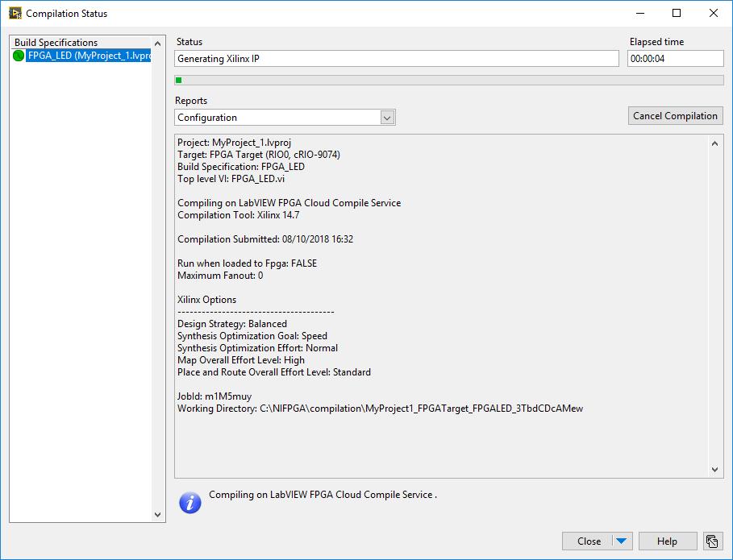Close the Compilation Status window with X

(714, 13)
